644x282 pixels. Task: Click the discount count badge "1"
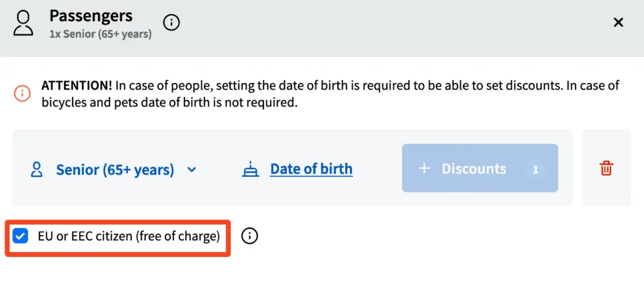tap(535, 170)
